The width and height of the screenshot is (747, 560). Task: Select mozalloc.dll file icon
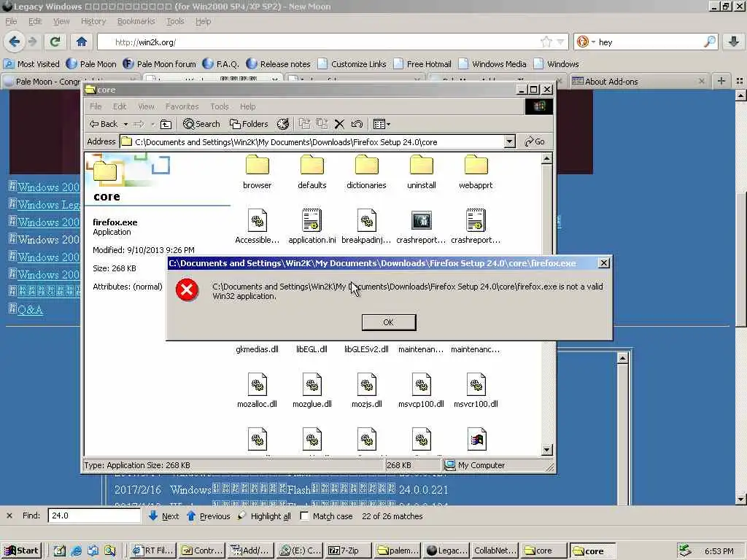[258, 385]
